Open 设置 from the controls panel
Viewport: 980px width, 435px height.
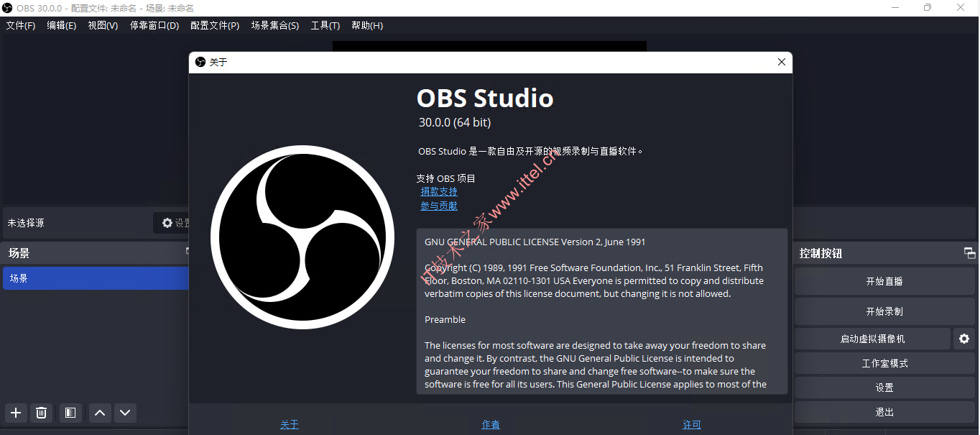click(x=884, y=388)
